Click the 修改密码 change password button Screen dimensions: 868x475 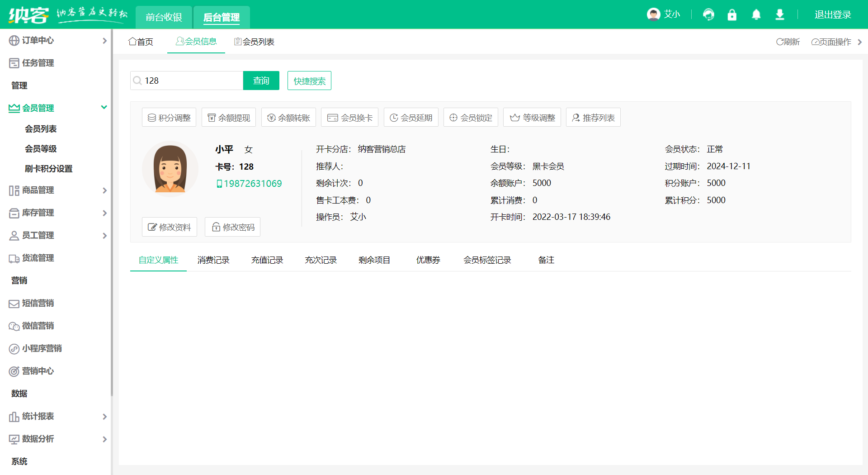(x=232, y=227)
